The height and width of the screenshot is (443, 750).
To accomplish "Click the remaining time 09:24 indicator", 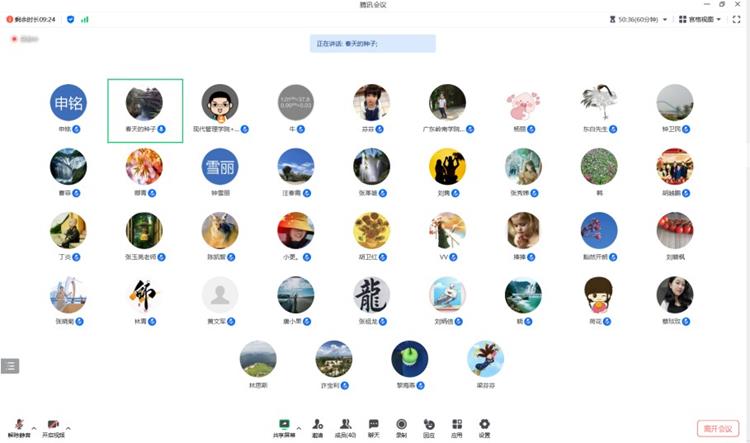I will pyautogui.click(x=30, y=19).
